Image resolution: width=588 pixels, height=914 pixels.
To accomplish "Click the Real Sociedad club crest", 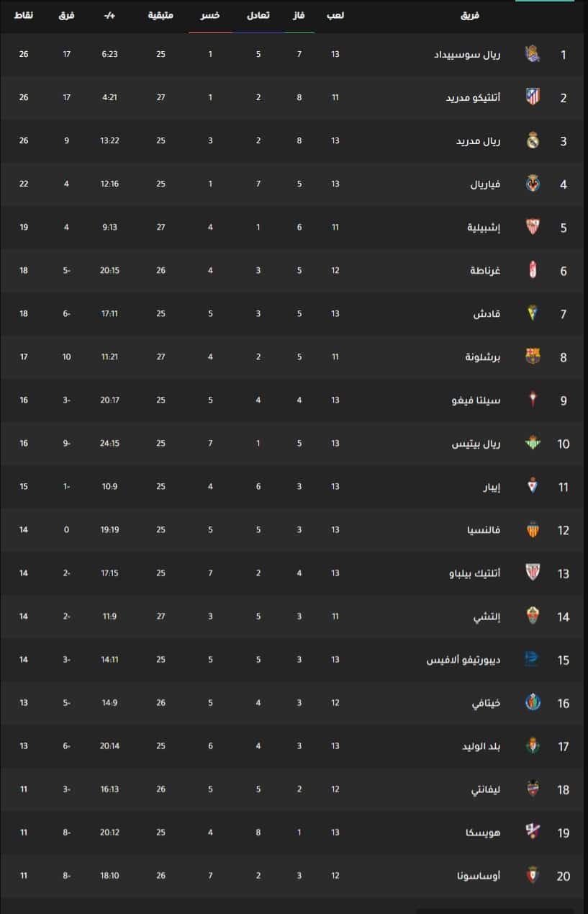I will (533, 54).
